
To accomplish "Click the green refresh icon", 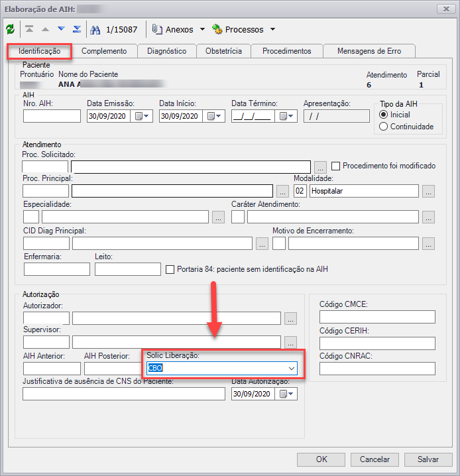I will click(x=11, y=29).
